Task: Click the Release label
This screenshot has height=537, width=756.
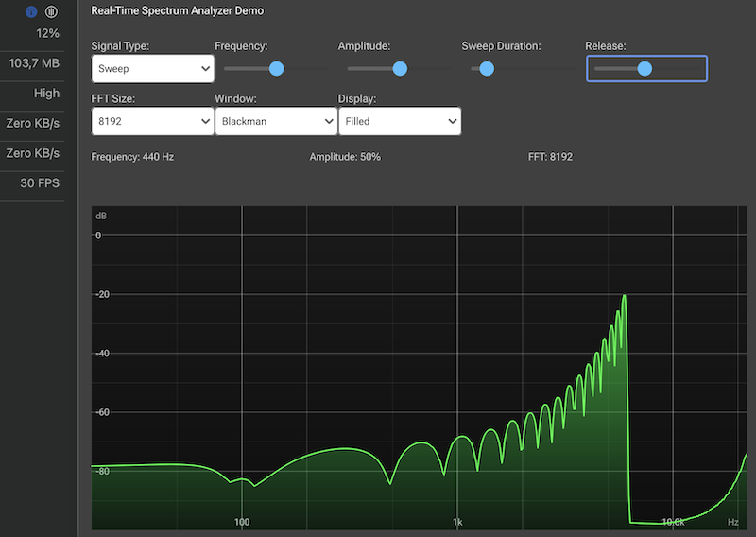Action: [x=606, y=45]
